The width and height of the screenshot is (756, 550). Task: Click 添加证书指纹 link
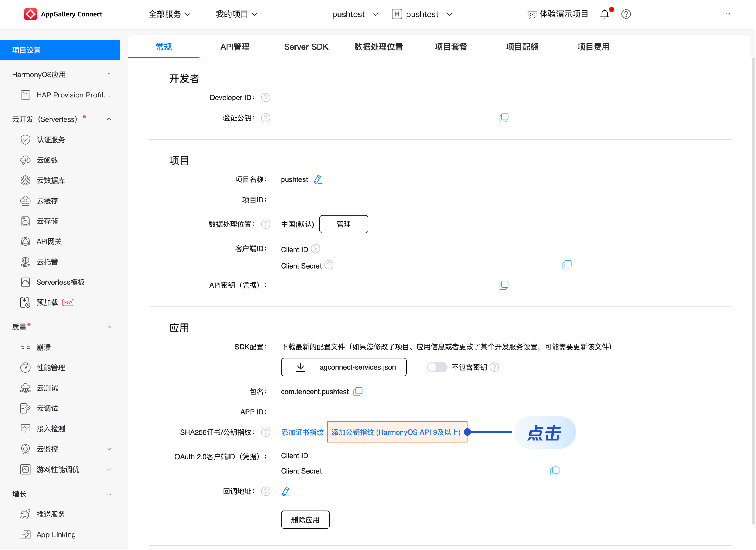tap(302, 433)
